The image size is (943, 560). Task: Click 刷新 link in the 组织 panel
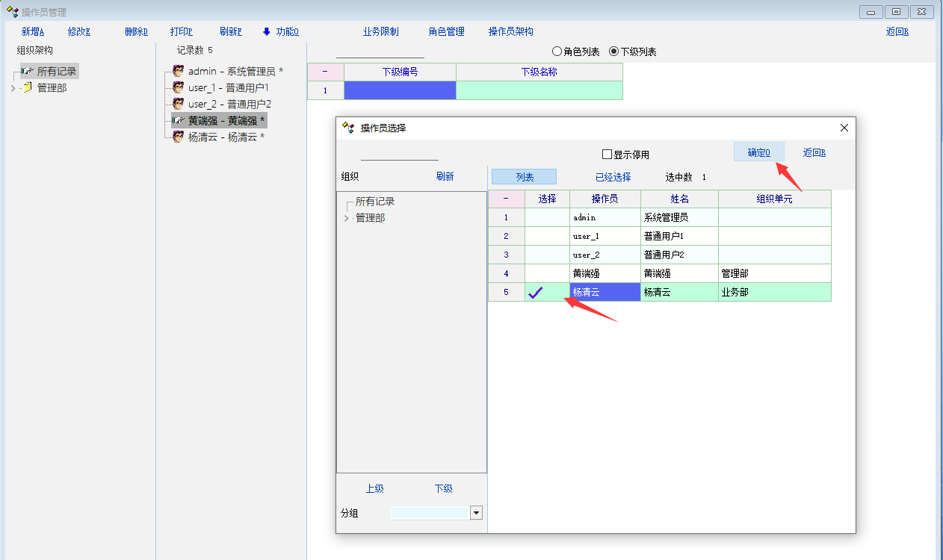click(445, 177)
